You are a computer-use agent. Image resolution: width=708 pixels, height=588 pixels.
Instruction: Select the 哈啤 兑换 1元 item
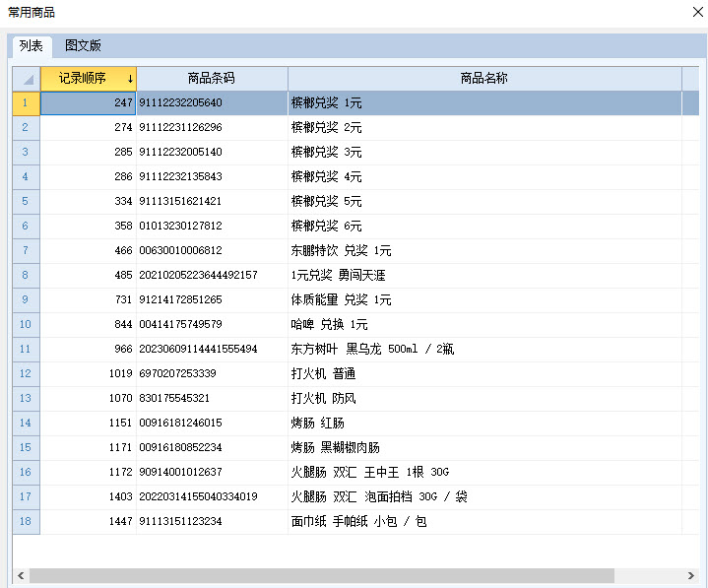click(x=329, y=324)
